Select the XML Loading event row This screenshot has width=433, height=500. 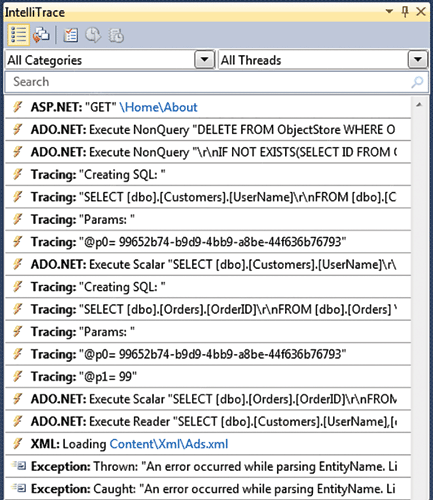[208, 444]
